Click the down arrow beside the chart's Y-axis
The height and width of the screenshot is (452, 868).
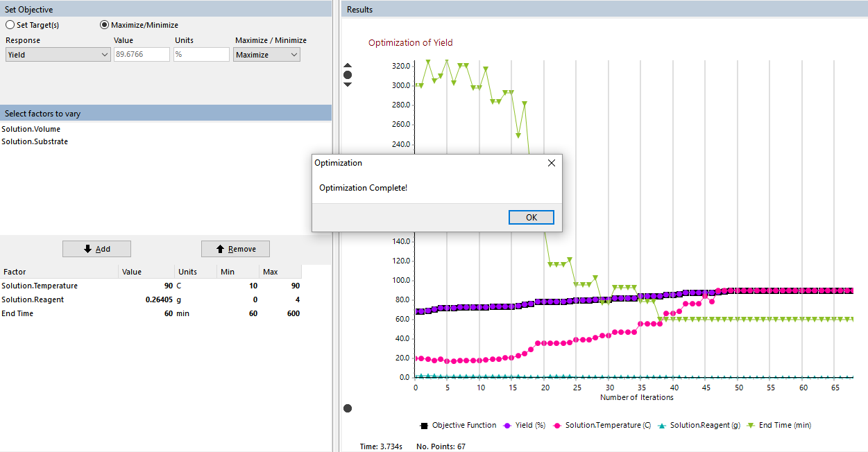pyautogui.click(x=348, y=84)
